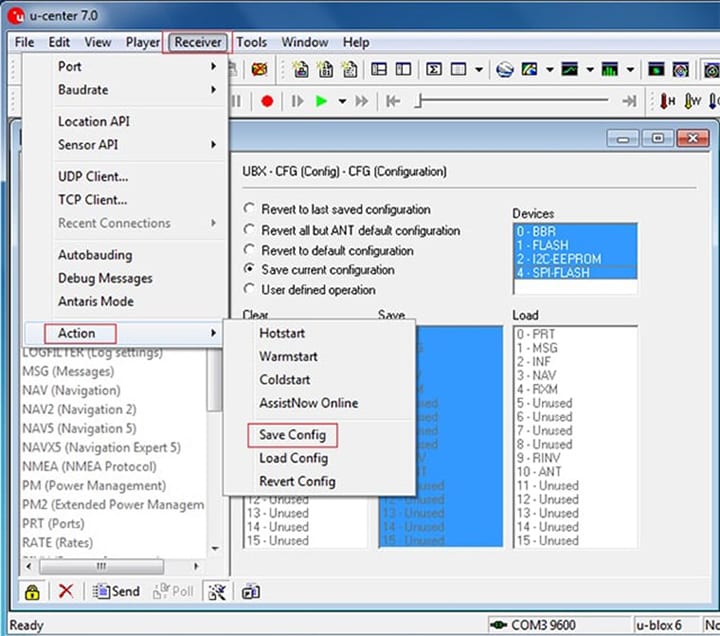
Task: Click the orange crossed-out icon in top toolbar
Action: [x=259, y=69]
